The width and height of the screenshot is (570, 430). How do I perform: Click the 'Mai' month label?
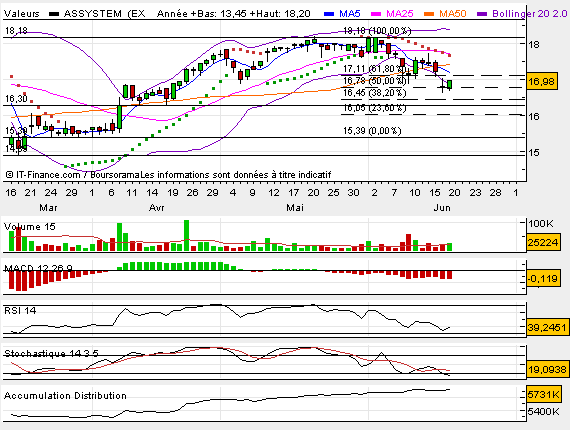tap(295, 208)
